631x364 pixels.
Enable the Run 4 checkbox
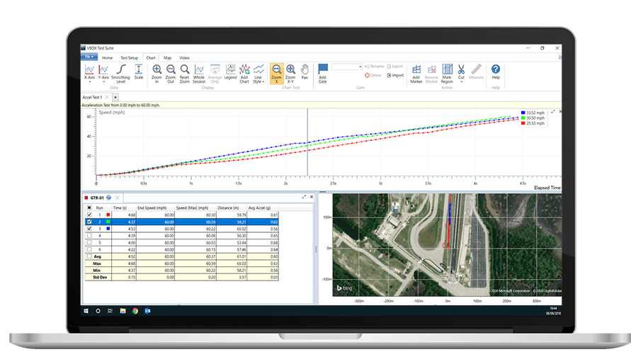click(x=89, y=235)
